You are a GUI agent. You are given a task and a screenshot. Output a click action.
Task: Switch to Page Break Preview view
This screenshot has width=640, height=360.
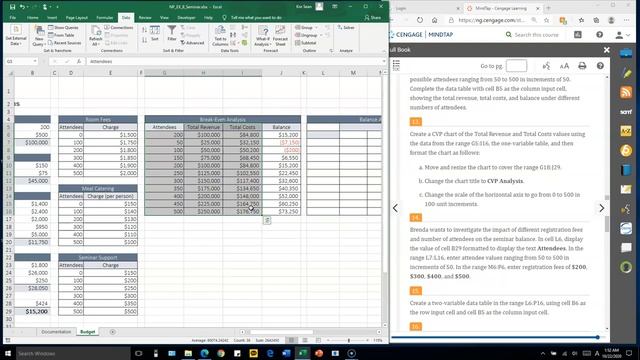point(318,340)
